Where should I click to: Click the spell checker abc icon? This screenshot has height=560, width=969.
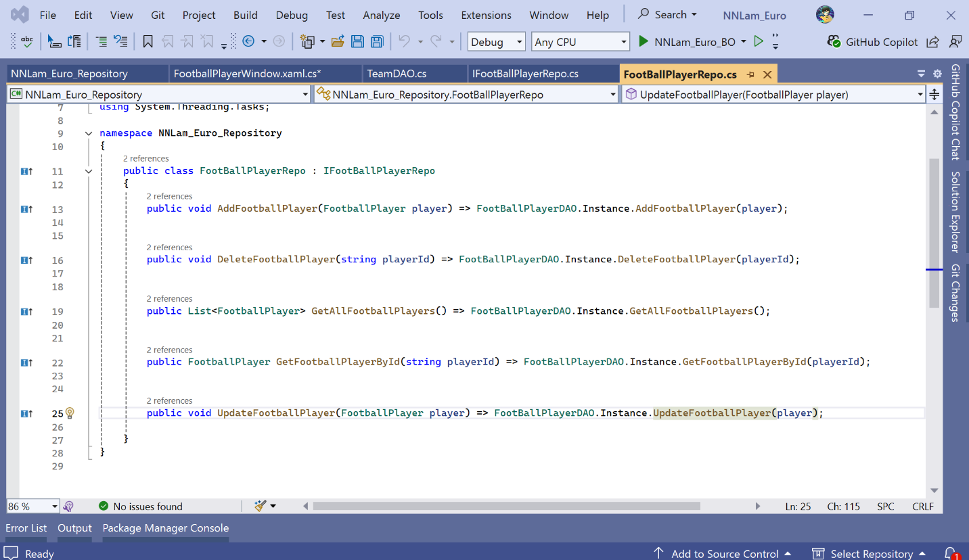click(x=26, y=42)
